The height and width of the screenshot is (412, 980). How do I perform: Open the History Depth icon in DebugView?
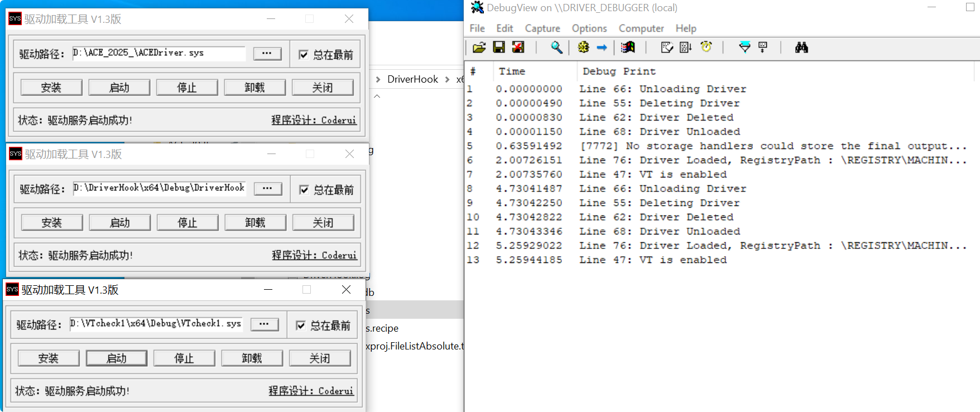[763, 47]
